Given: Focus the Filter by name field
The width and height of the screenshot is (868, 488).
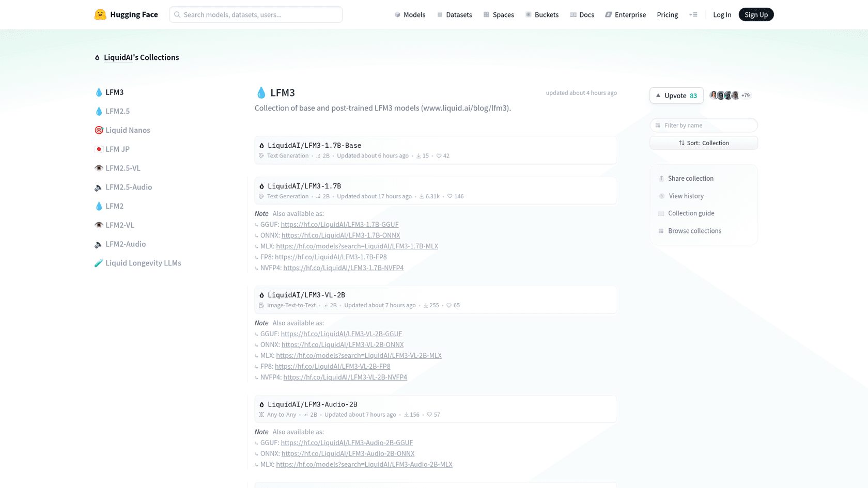Looking at the screenshot, I should 704,125.
